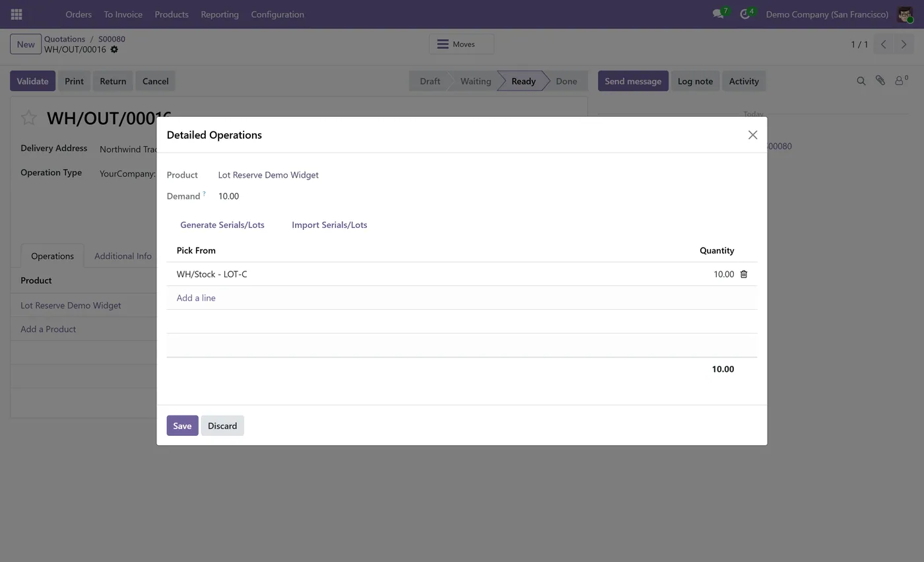Edit the 10.00 quantity on LOT-C line
This screenshot has width=924, height=562.
723,274
